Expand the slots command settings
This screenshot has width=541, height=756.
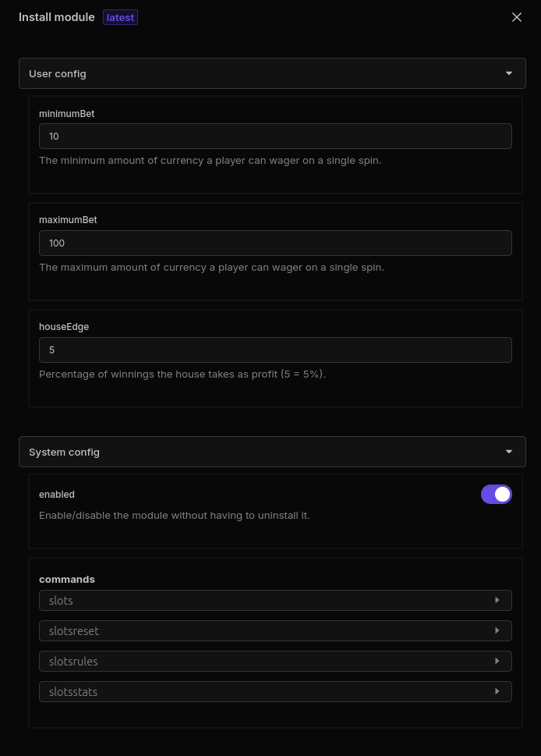(x=275, y=600)
